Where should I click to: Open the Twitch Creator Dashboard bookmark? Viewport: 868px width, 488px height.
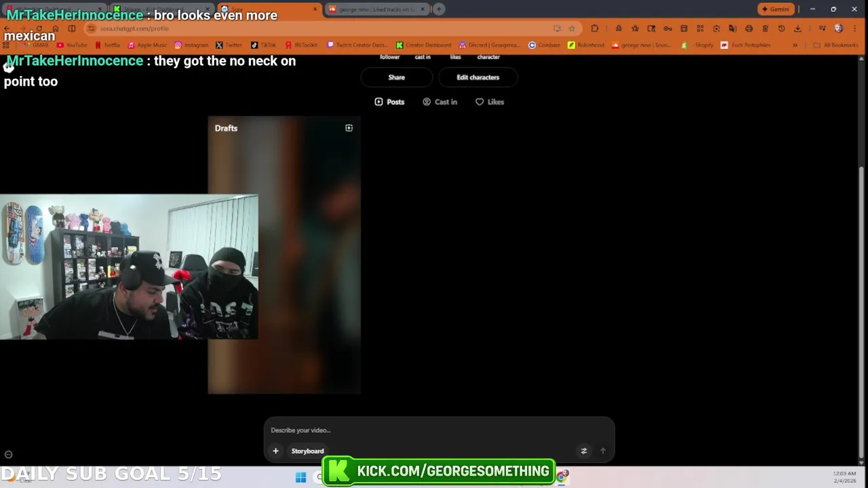tap(357, 45)
